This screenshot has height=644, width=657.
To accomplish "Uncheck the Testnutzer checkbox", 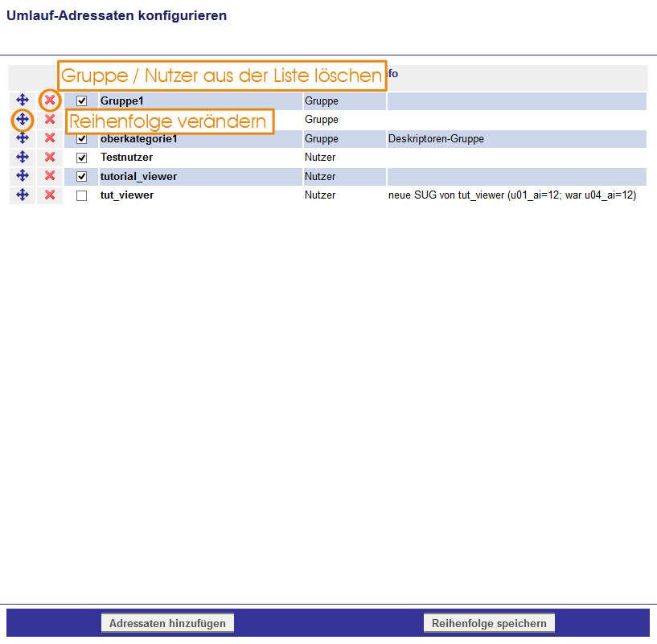I will coord(82,158).
